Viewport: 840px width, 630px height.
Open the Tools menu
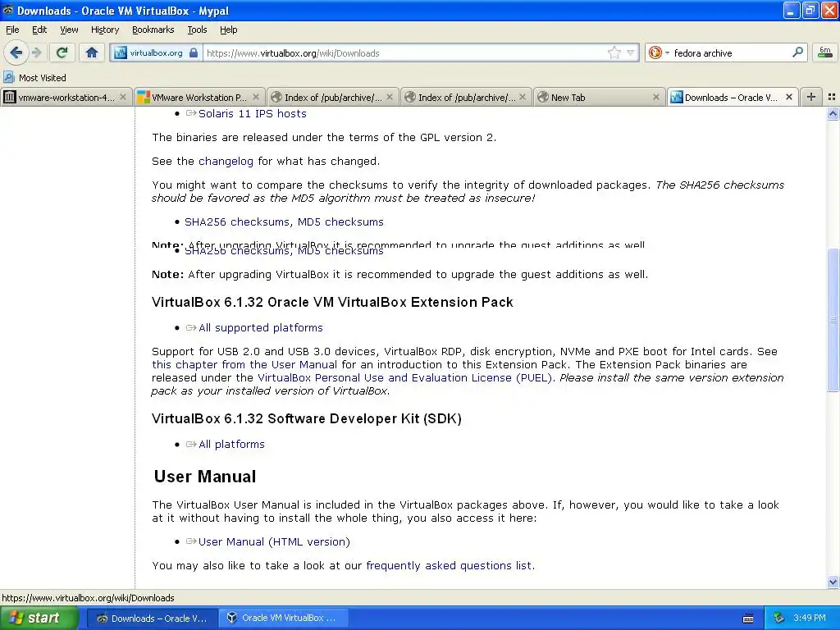click(197, 30)
